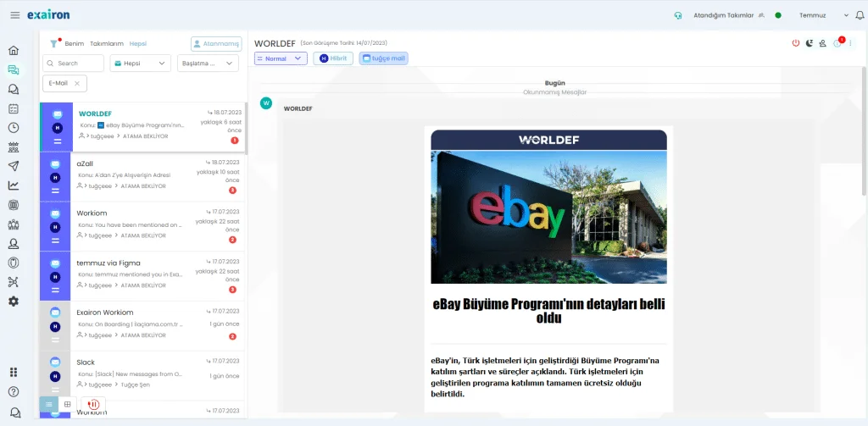Open Atandığım Takımlar teams selector
The height and width of the screenshot is (426, 868).
728,15
